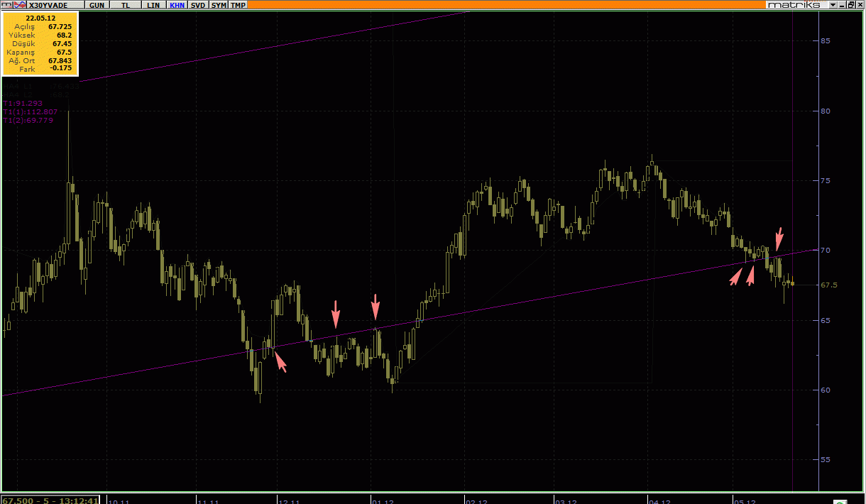Image resolution: width=866 pixels, height=504 pixels.
Task: Open the dropdown arrow beside matriks logo
Action: tap(833, 5)
